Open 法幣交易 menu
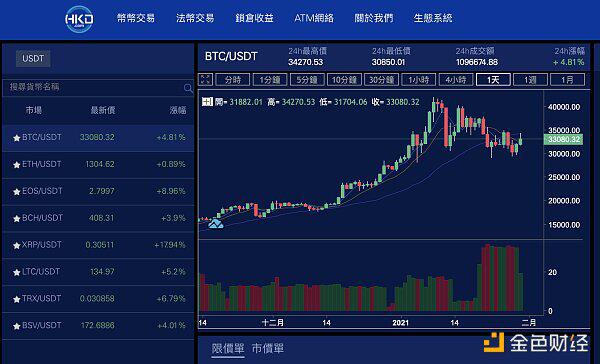Screen dimensions: 600x364 click(195, 18)
